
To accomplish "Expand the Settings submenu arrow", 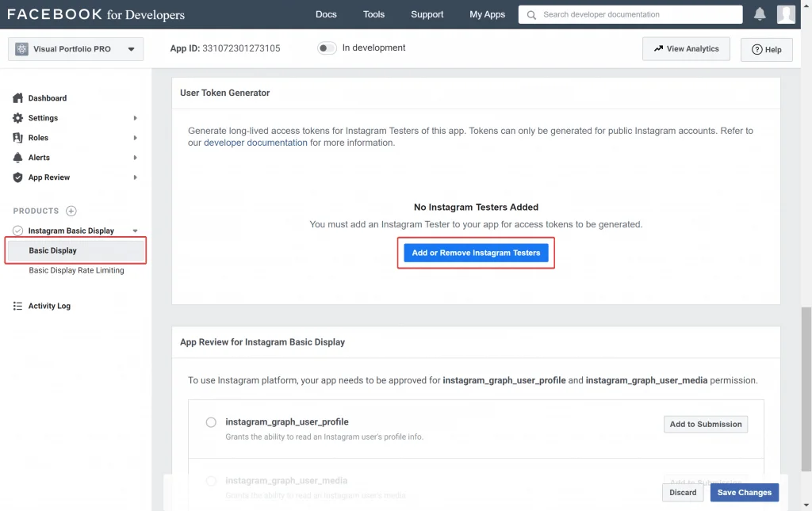I will point(135,118).
